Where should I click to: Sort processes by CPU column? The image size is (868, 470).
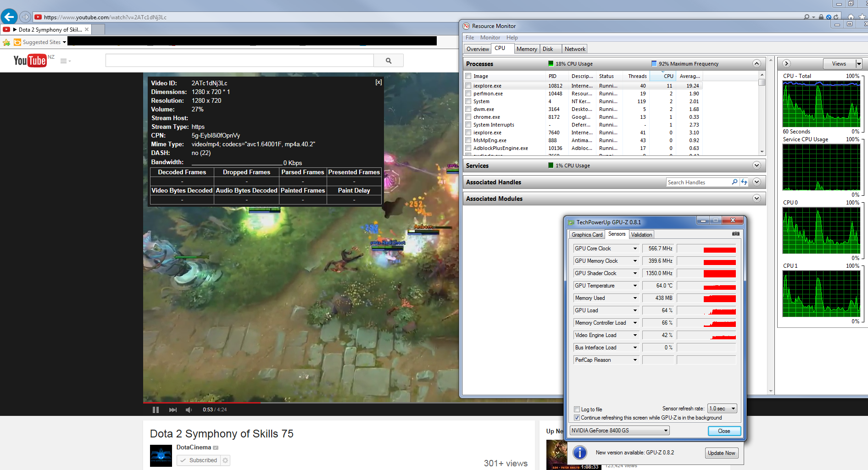(x=663, y=76)
